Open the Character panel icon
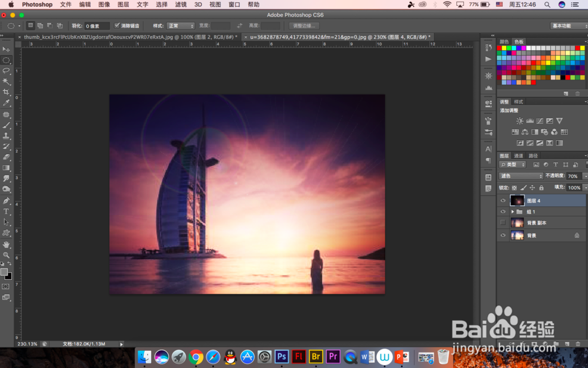This screenshot has height=368, width=588. (x=488, y=149)
